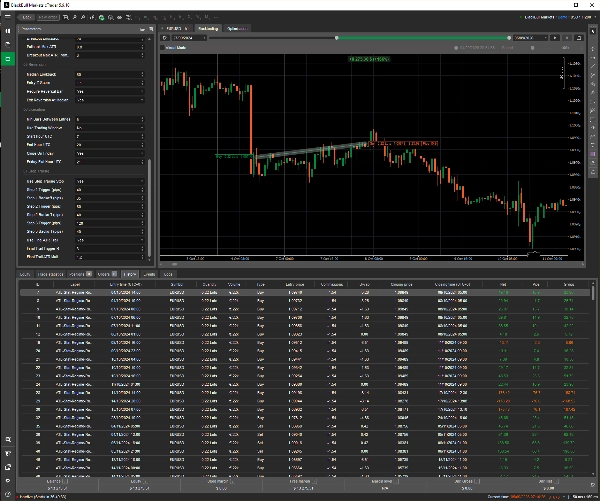Open the Trade section in the left sidebar
This screenshot has width=600, height=501.
[x=8, y=31]
